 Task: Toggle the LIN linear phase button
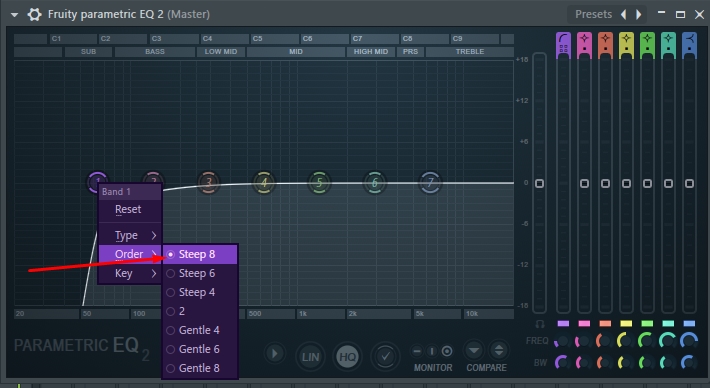(x=310, y=357)
